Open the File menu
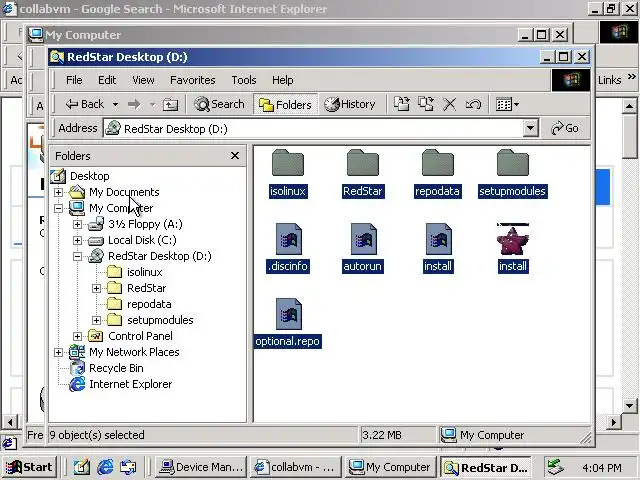Screen dimensions: 640x480 (x=74, y=80)
